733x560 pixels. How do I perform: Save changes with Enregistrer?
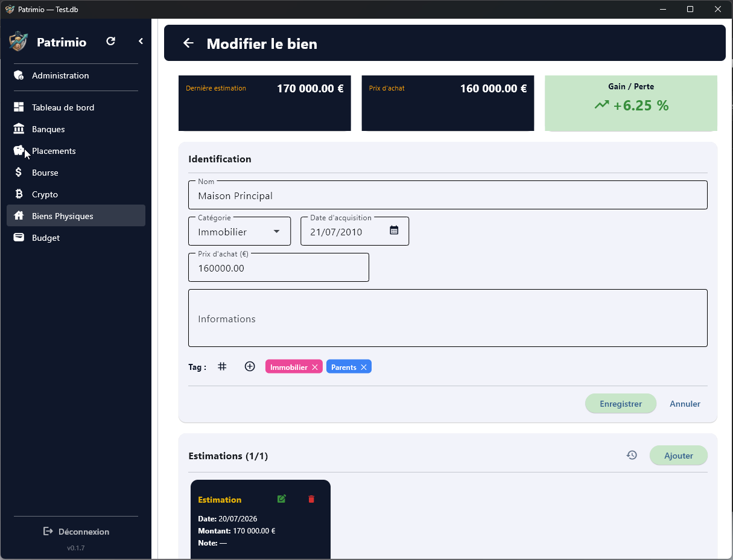pyautogui.click(x=621, y=404)
